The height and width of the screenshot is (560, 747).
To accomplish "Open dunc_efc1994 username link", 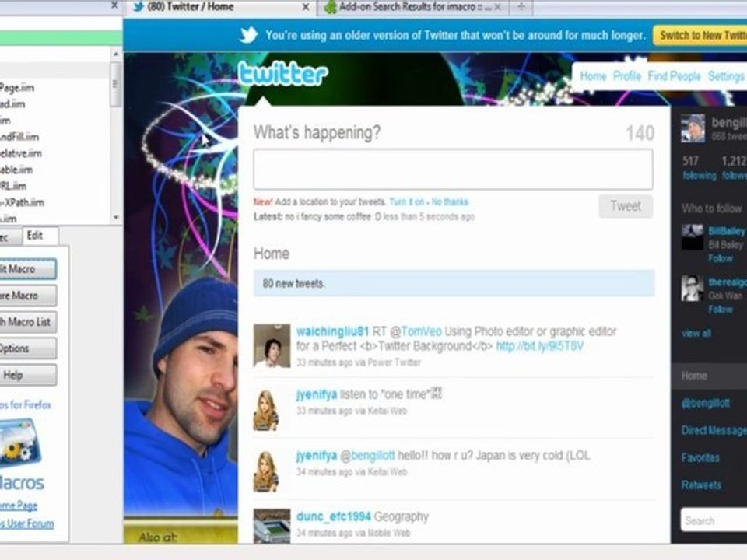I will 334,516.
